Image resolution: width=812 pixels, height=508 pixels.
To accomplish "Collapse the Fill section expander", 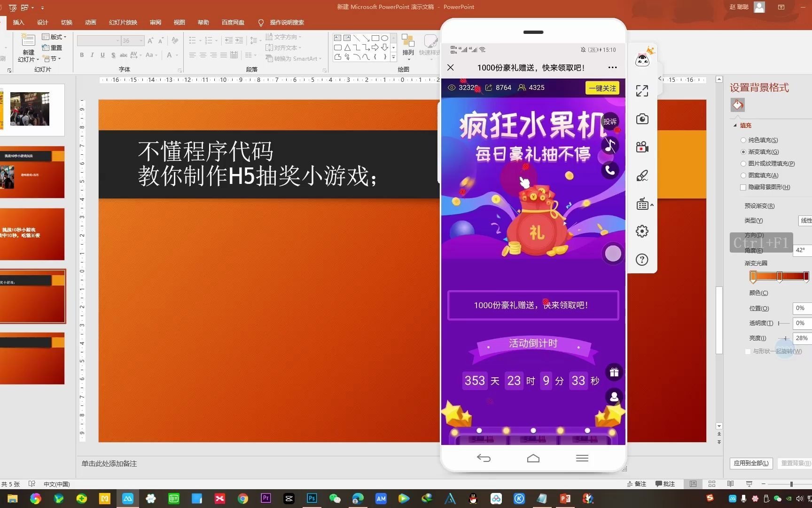I will [x=735, y=125].
